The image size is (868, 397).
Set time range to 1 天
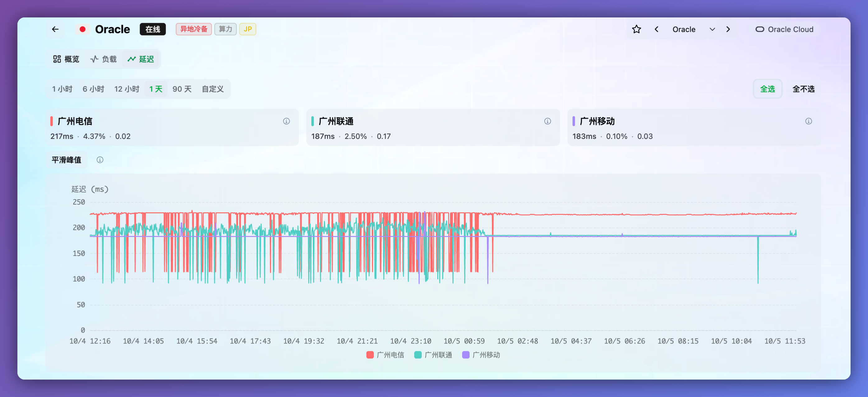pos(156,89)
